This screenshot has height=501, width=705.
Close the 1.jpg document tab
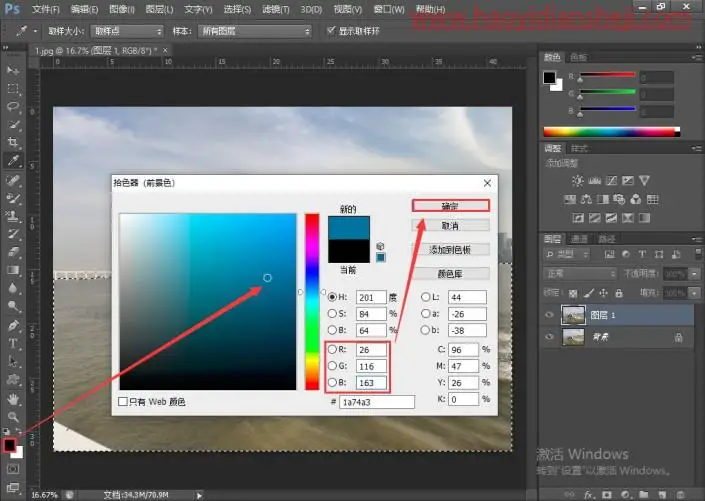tap(165, 50)
